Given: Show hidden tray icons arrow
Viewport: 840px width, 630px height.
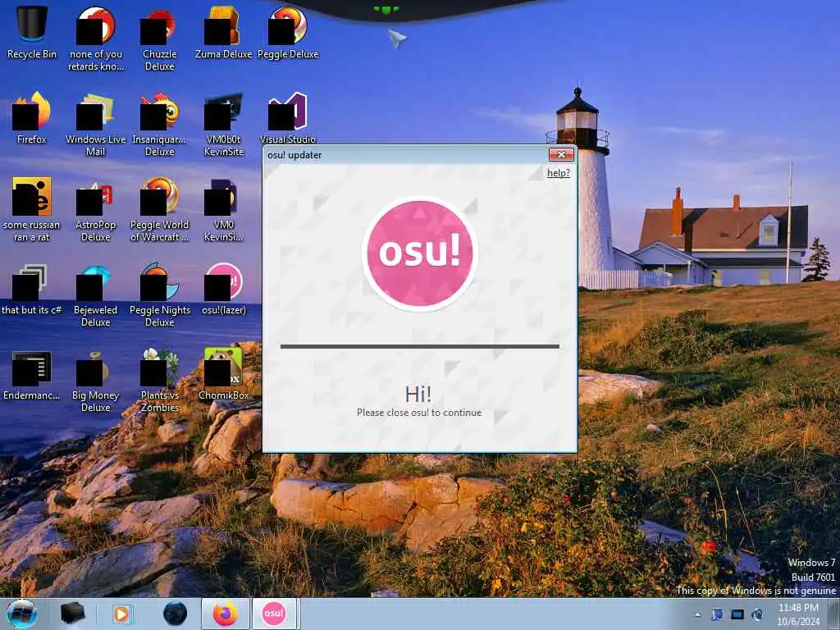Looking at the screenshot, I should click(697, 614).
